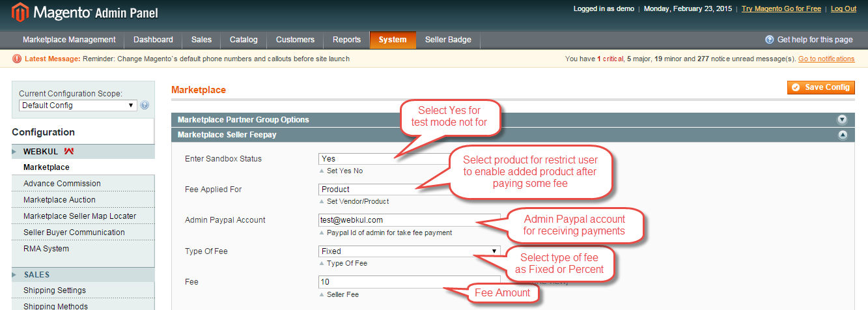The height and width of the screenshot is (310, 868).
Task: Open the Current Configuration Scope dropdown
Action: click(x=78, y=105)
